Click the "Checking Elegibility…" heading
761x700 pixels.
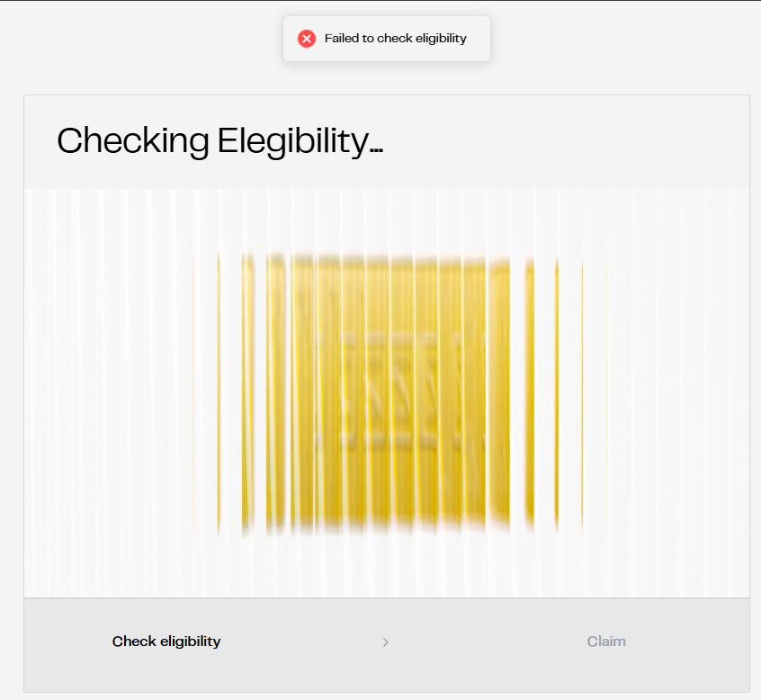[x=220, y=141]
